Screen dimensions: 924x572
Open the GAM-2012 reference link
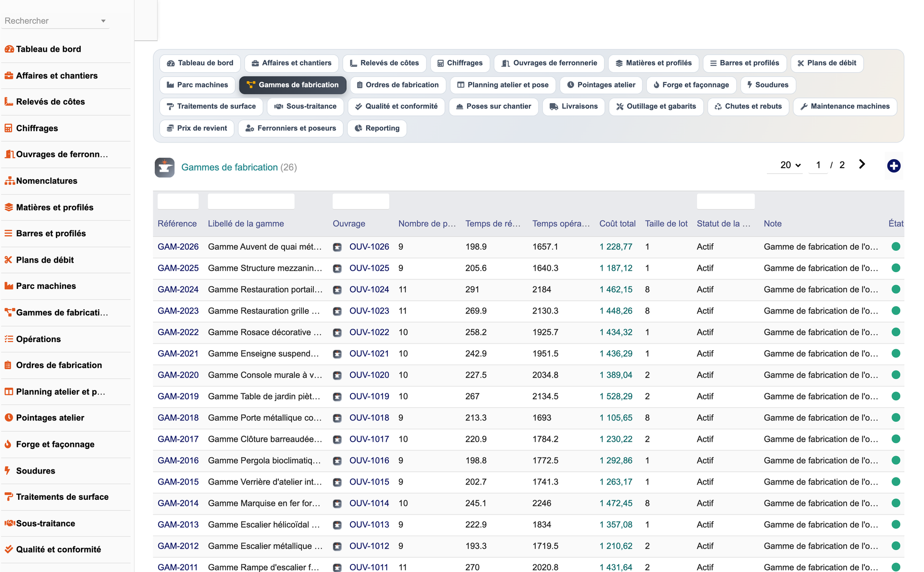click(178, 546)
